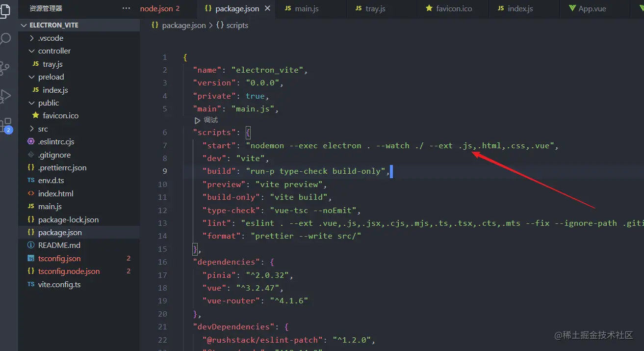This screenshot has height=351, width=644.
Task: Click the 调试 debug code lens
Action: (206, 120)
